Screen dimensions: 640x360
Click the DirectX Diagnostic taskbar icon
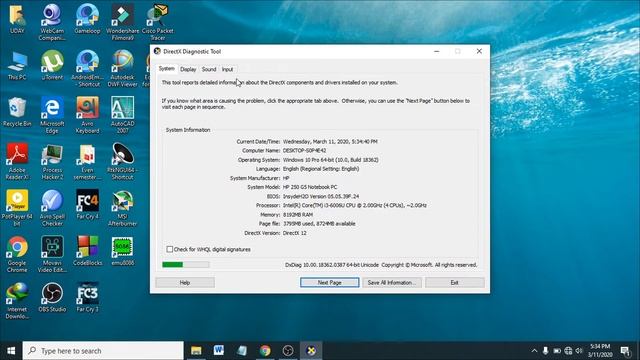[311, 351]
